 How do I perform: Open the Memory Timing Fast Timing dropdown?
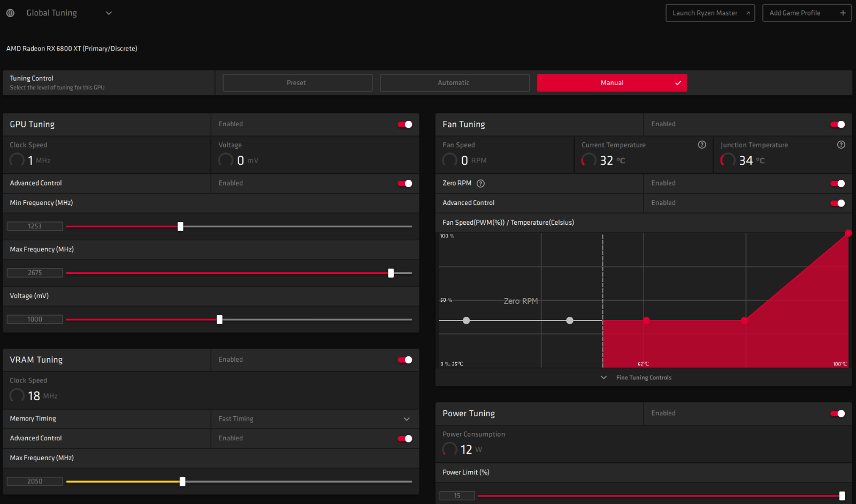point(315,419)
